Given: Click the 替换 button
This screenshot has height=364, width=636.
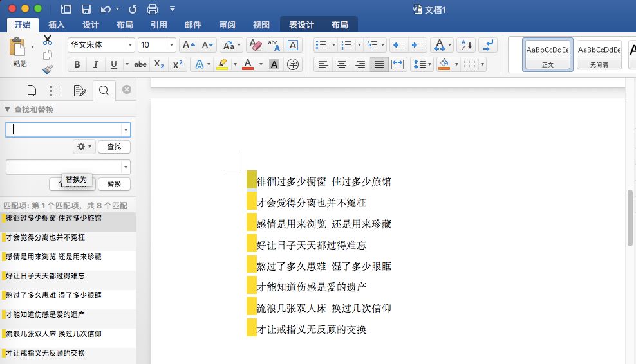Looking at the screenshot, I should pyautogui.click(x=114, y=184).
